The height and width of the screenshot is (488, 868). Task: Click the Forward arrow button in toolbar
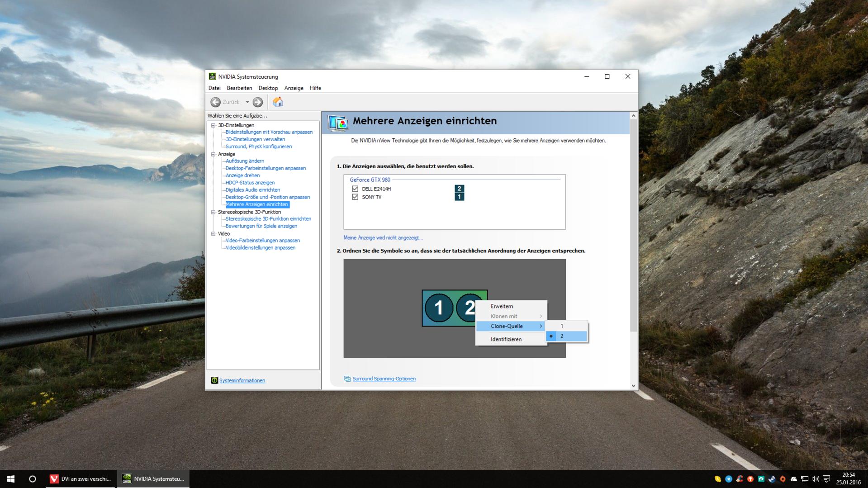[258, 102]
